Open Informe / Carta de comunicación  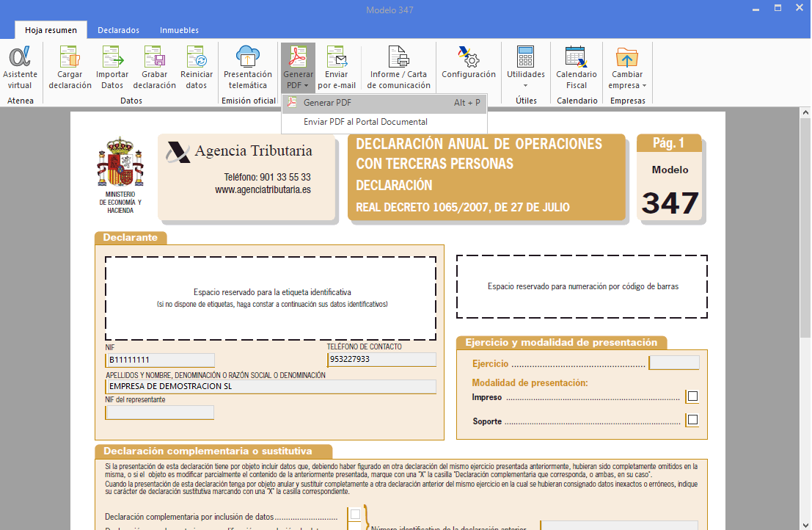point(398,66)
